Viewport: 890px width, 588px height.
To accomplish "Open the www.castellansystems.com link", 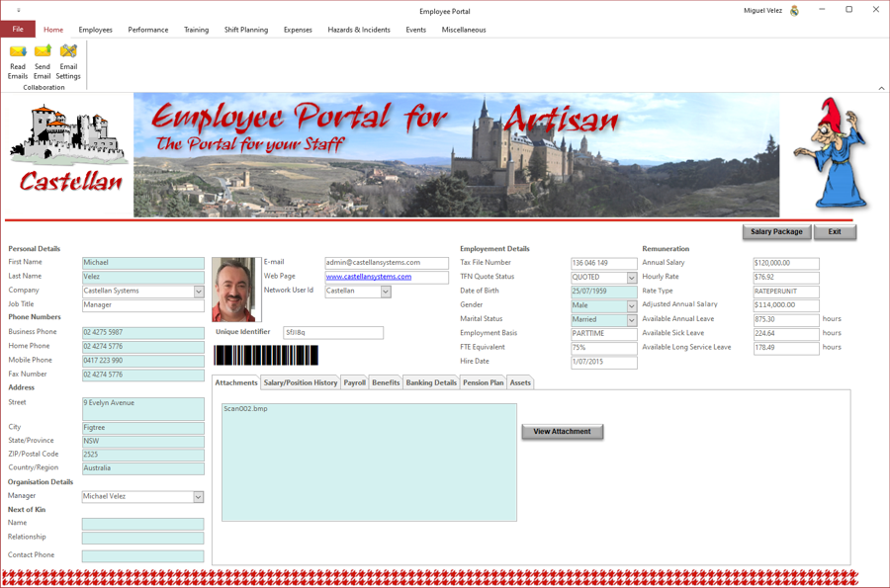I will coord(369,277).
